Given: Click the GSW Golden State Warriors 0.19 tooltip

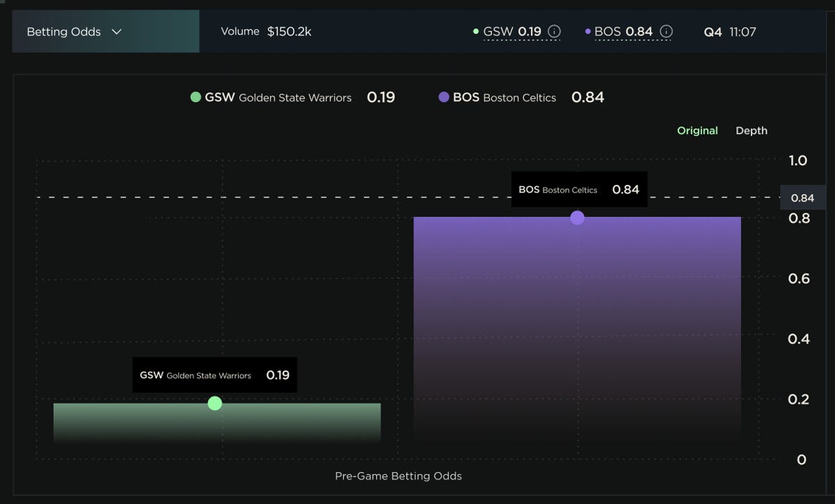Looking at the screenshot, I should [x=215, y=375].
